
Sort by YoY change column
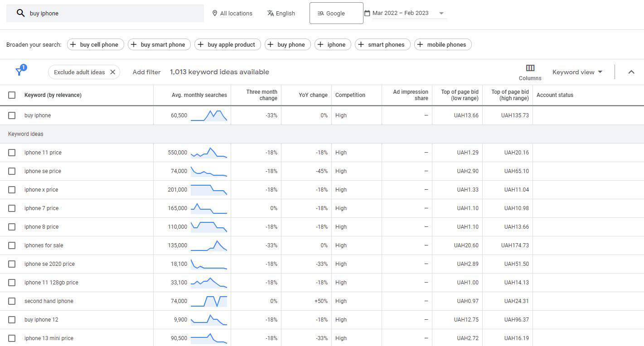(x=313, y=95)
